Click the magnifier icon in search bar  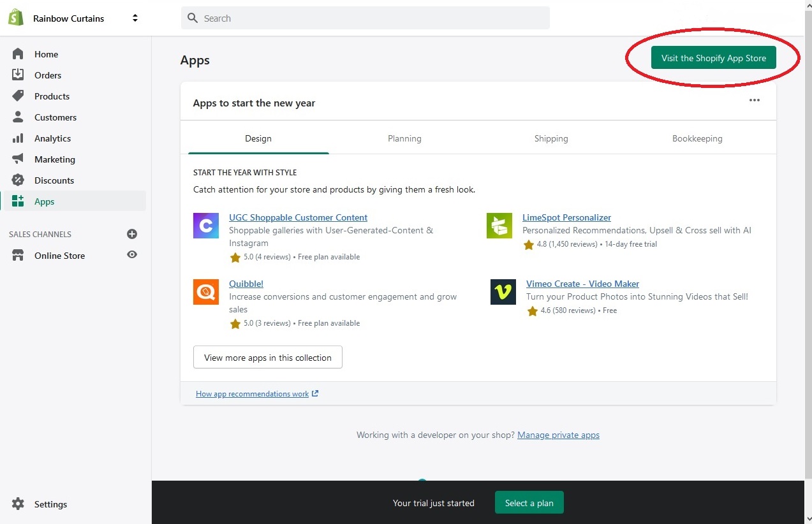coord(193,18)
